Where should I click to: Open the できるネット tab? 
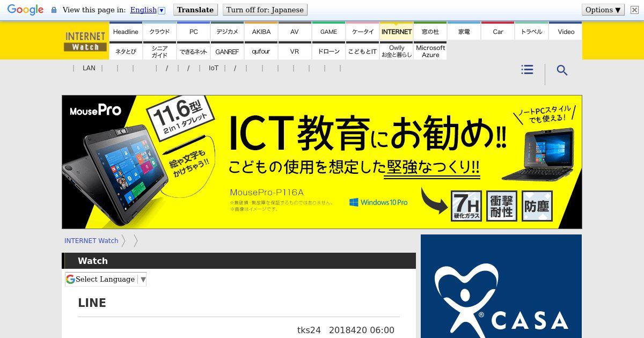tap(194, 51)
